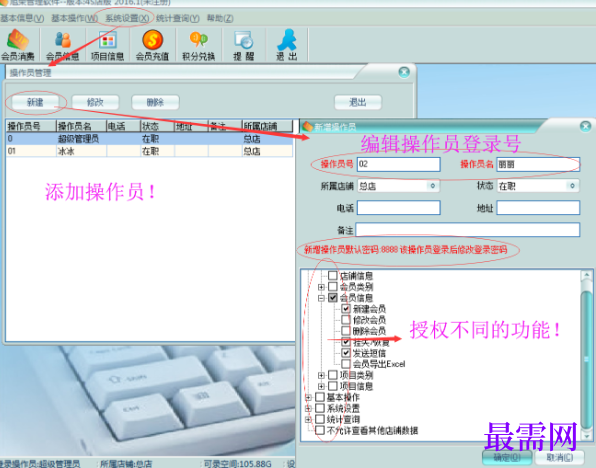This screenshot has width=596, height=468.
Task: Check 基本操作 permission checkbox
Action: [320, 397]
